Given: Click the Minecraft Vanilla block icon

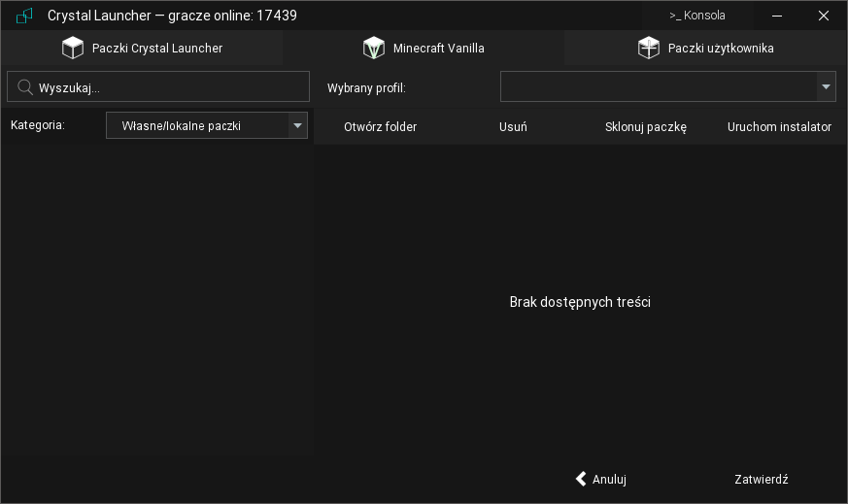Looking at the screenshot, I should 374,49.
